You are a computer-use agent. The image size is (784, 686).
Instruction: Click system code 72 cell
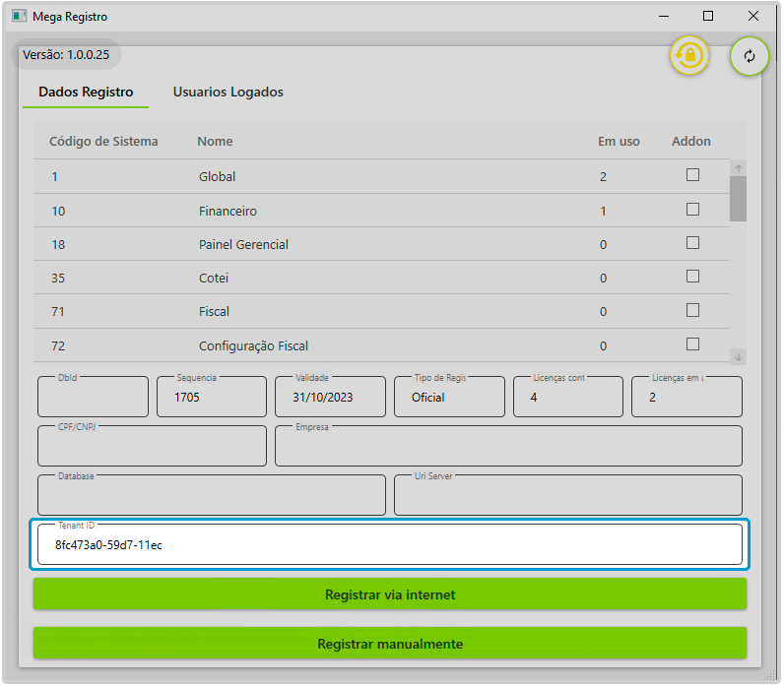(58, 345)
